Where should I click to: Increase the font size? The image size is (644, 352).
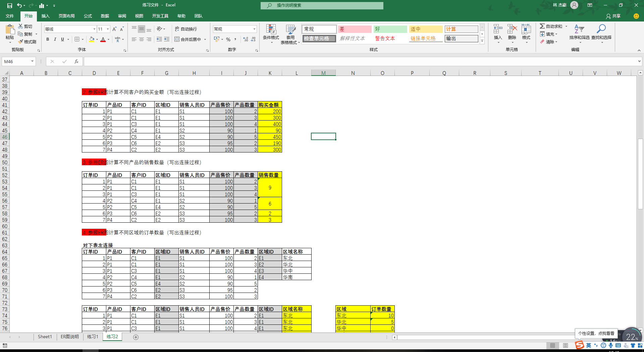click(x=114, y=29)
